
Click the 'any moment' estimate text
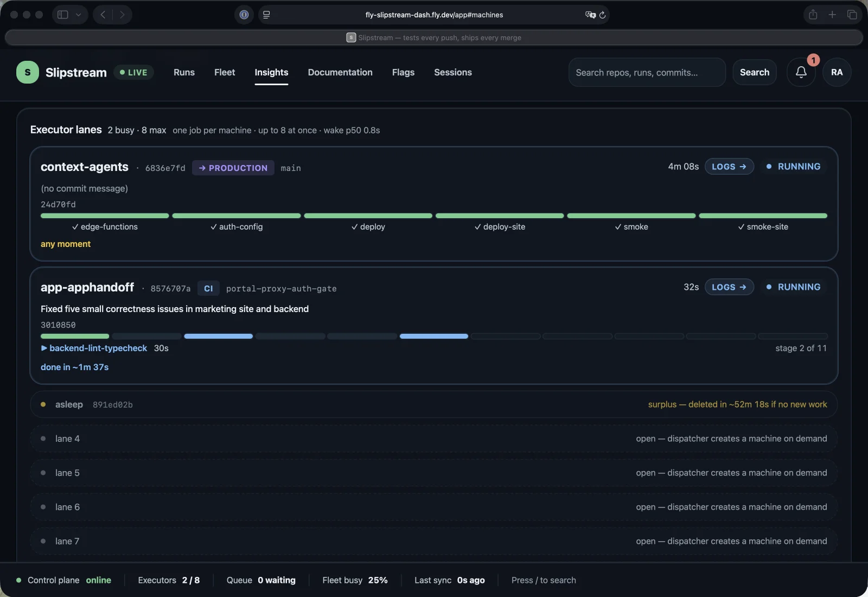pos(66,244)
